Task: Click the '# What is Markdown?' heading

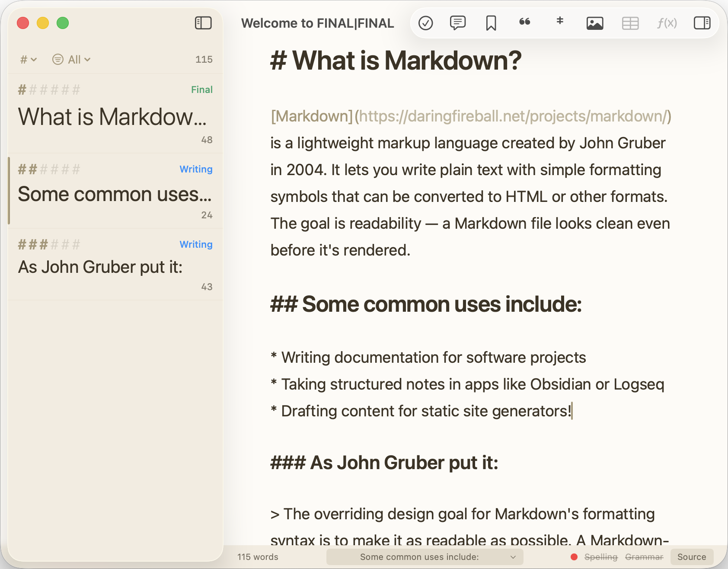Action: 396,60
